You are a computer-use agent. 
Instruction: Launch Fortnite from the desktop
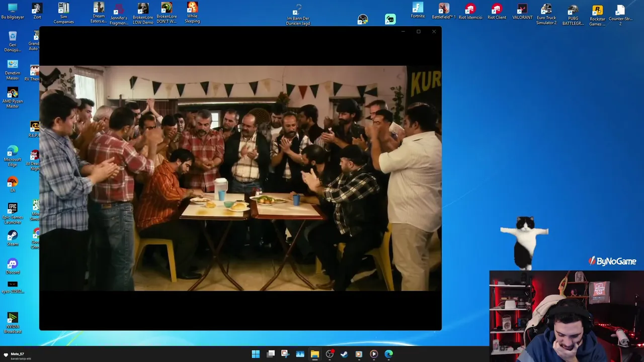[x=418, y=11]
